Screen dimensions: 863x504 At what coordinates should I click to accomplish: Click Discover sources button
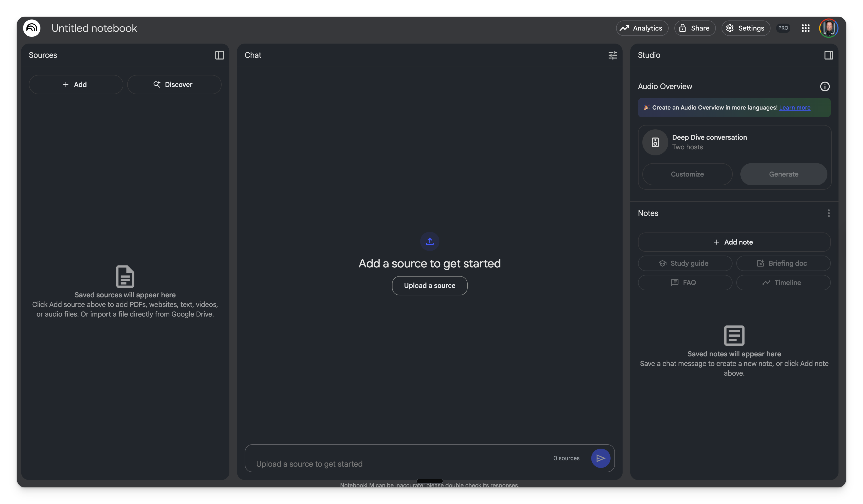pos(174,85)
